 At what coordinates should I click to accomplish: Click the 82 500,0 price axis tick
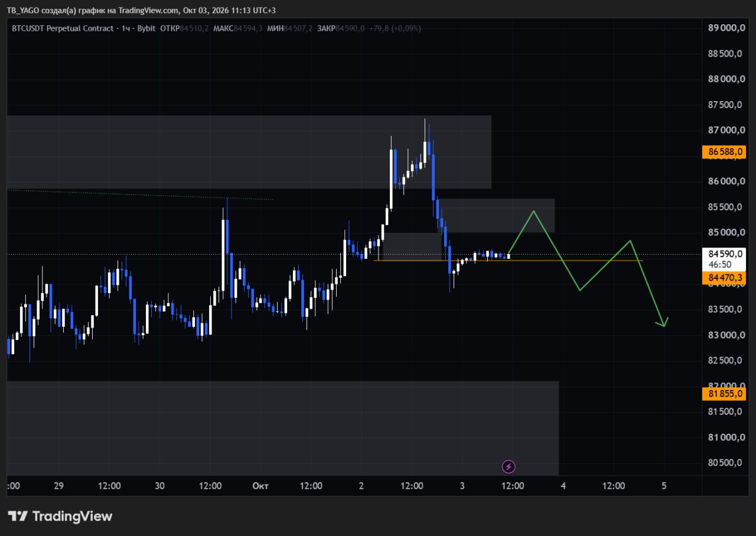pos(725,360)
